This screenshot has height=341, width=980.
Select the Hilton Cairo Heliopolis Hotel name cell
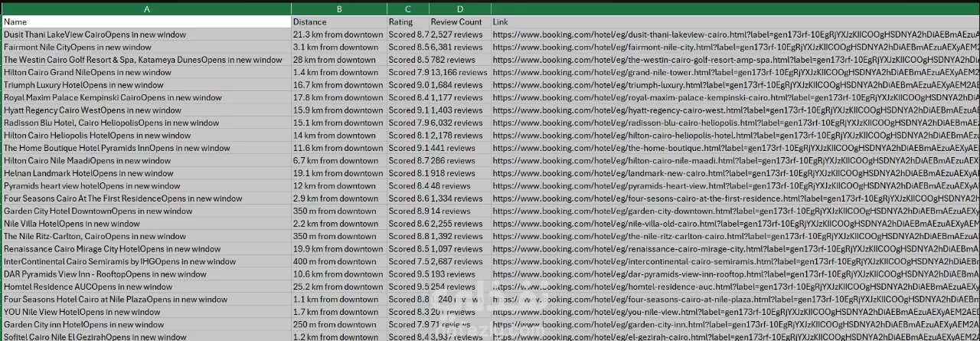(x=146, y=136)
